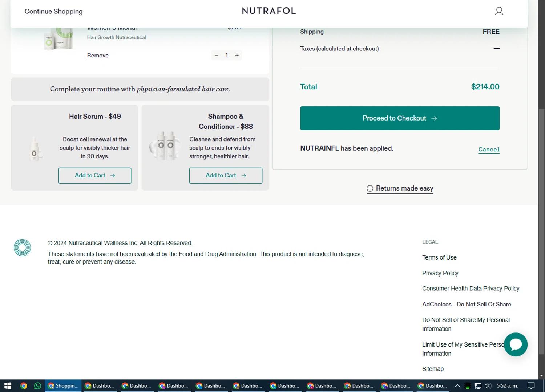The image size is (545, 392).
Task: Increase product quantity with plus
Action: click(237, 55)
